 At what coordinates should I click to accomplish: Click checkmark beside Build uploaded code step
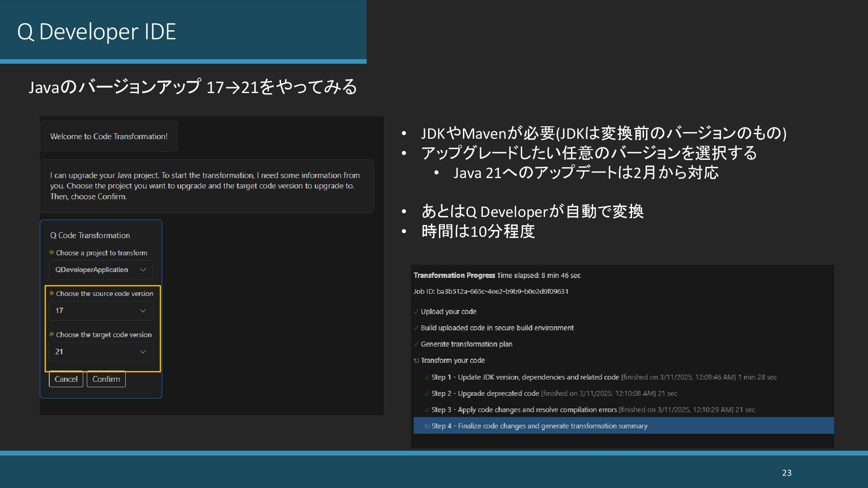coord(416,328)
